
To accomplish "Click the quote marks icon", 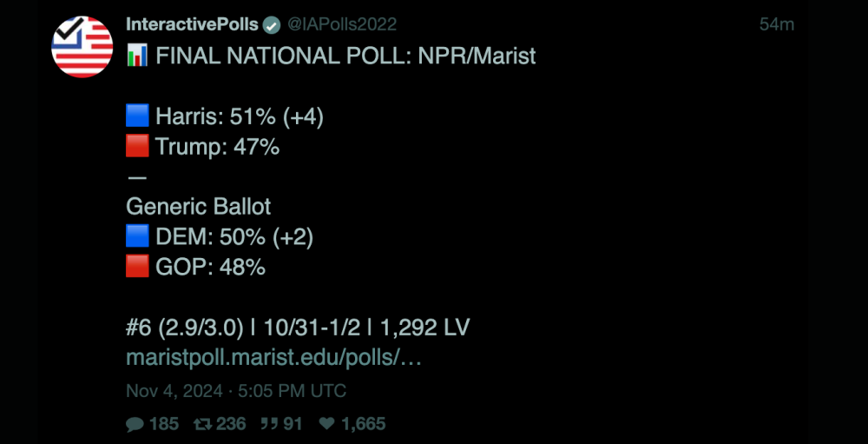I will tap(267, 424).
